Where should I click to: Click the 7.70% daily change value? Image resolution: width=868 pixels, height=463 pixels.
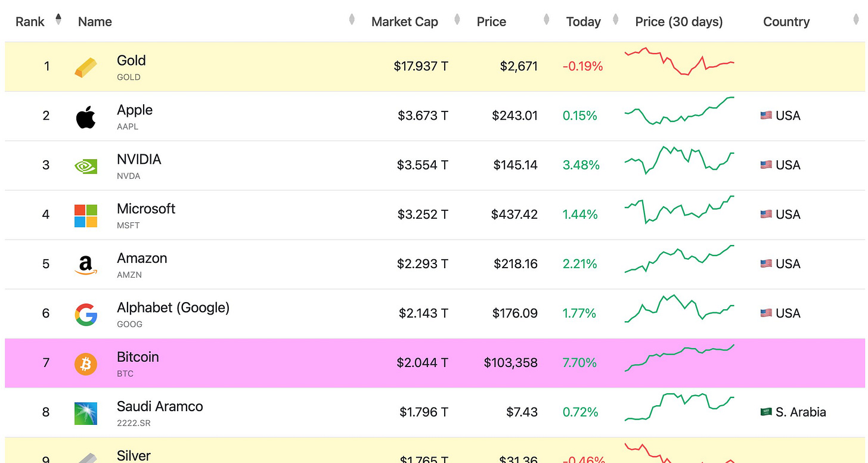click(579, 363)
